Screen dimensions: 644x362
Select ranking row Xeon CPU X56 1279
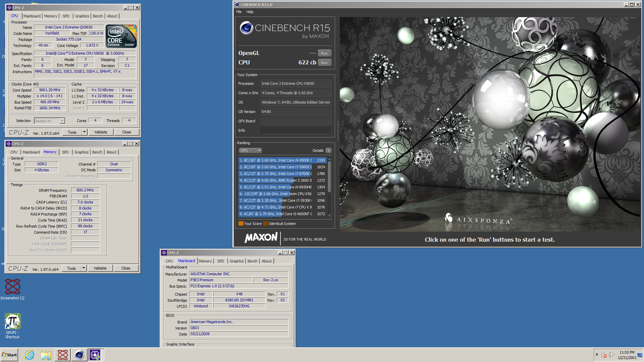[x=282, y=194]
